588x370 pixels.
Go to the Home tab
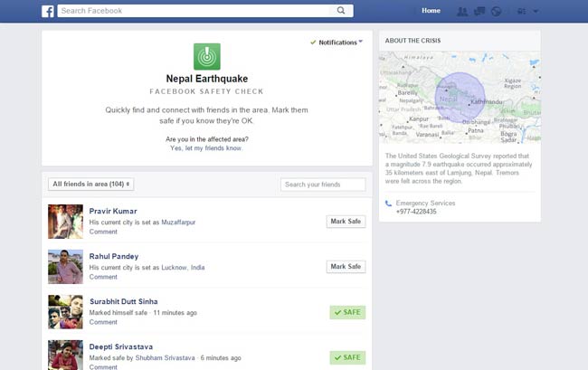pos(431,11)
